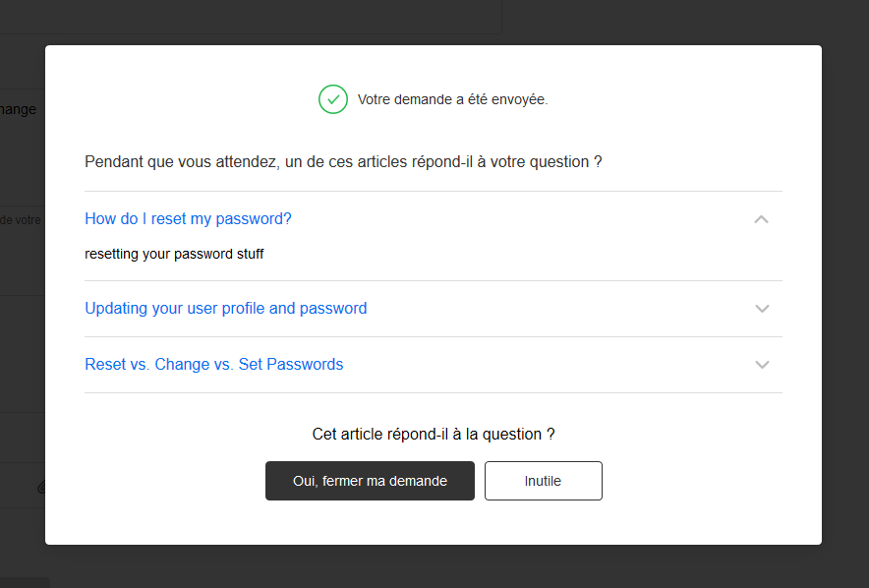869x588 pixels.
Task: Open the "How do I reset my password?" link
Action: tap(188, 218)
